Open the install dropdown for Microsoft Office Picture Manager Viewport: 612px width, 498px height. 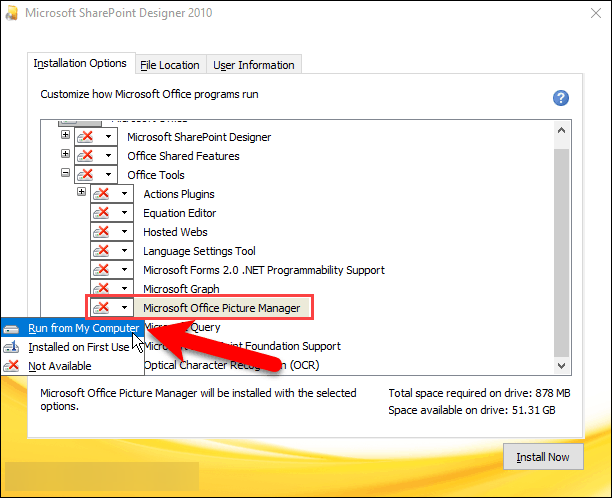pyautogui.click(x=125, y=308)
